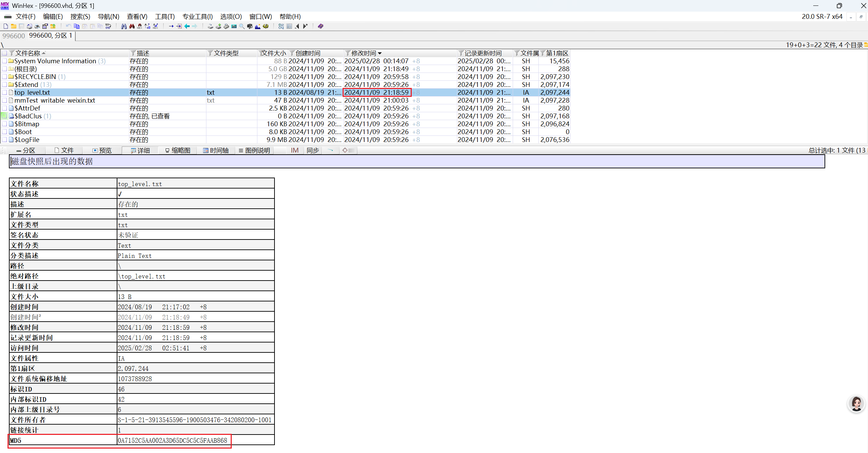Click the 同步 button

coord(312,151)
